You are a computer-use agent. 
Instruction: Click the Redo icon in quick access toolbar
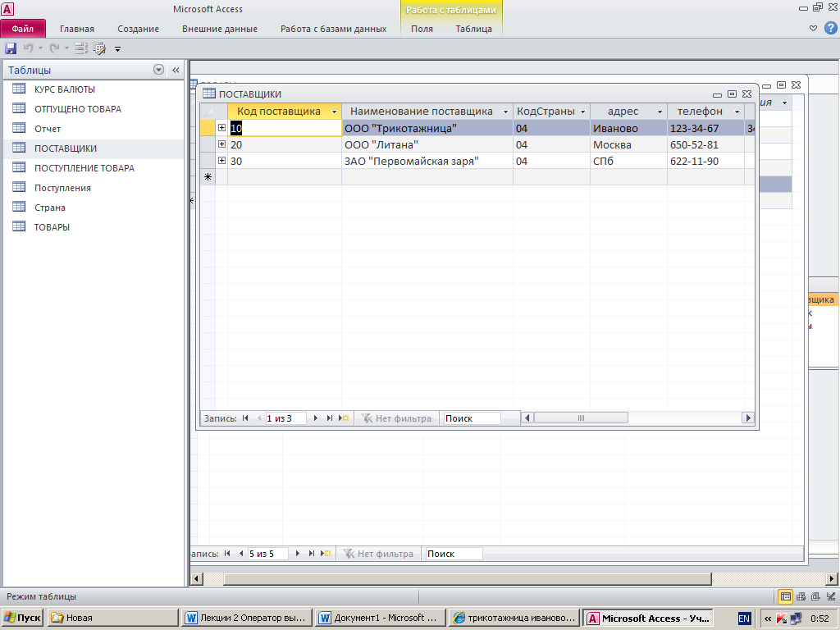tap(54, 48)
